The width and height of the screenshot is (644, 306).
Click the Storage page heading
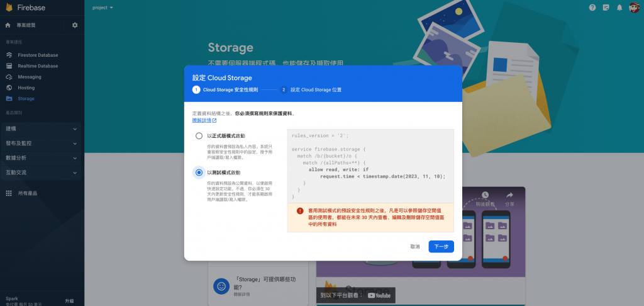pyautogui.click(x=230, y=48)
